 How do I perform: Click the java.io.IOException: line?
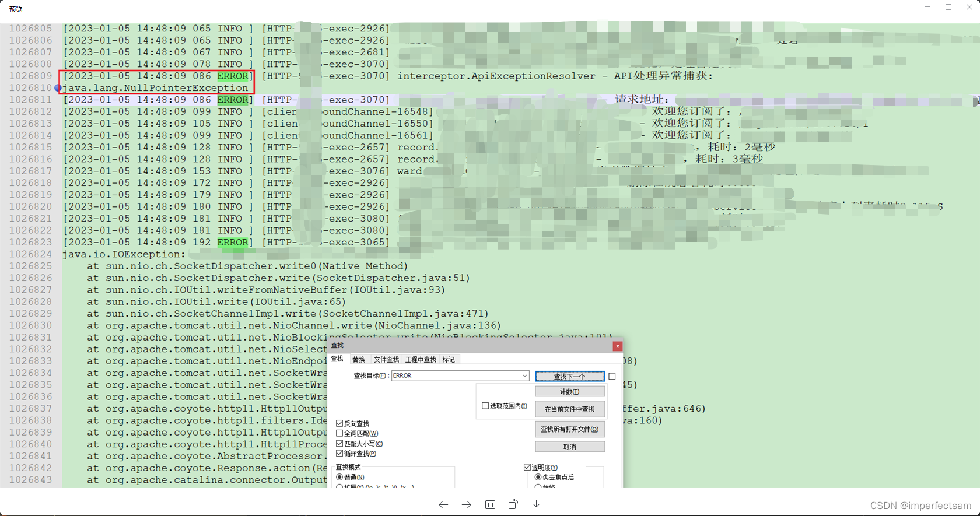(124, 254)
